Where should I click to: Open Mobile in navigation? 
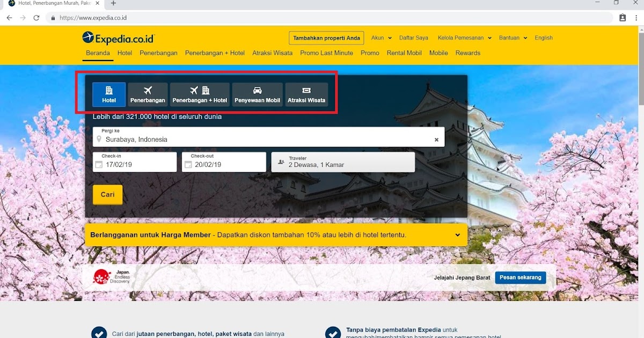pos(438,53)
